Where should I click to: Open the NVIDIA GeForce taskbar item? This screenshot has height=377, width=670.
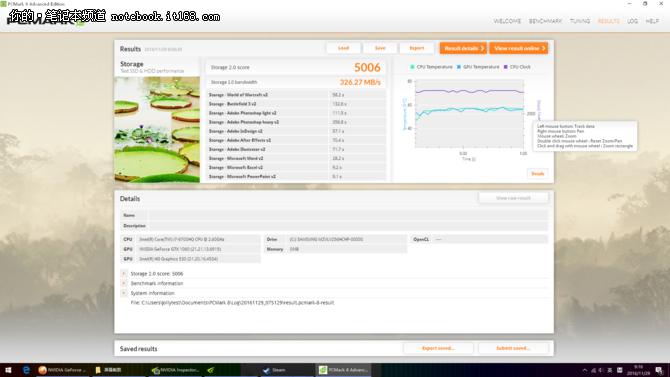62,370
